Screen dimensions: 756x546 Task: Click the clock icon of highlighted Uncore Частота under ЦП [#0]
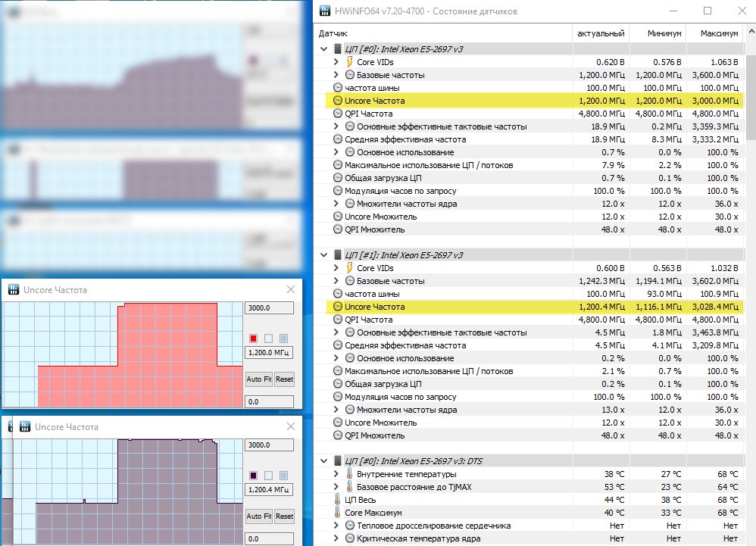click(338, 101)
